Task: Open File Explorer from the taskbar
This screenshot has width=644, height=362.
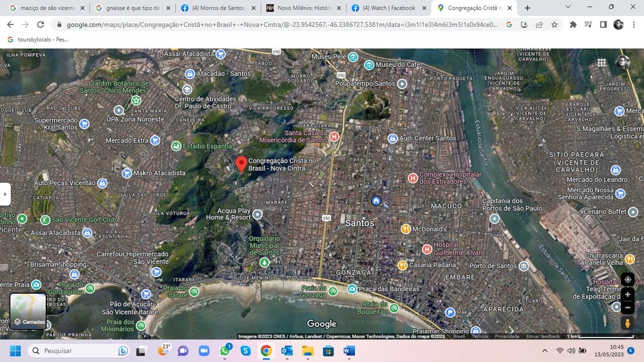Action: tap(308, 350)
